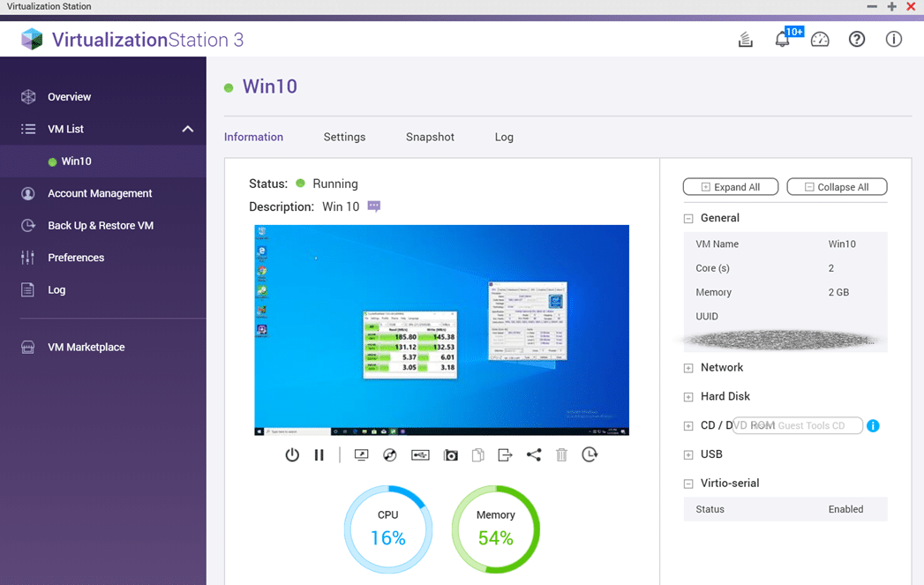This screenshot has width=924, height=585.
Task: Open the help question mark icon
Action: pos(857,40)
